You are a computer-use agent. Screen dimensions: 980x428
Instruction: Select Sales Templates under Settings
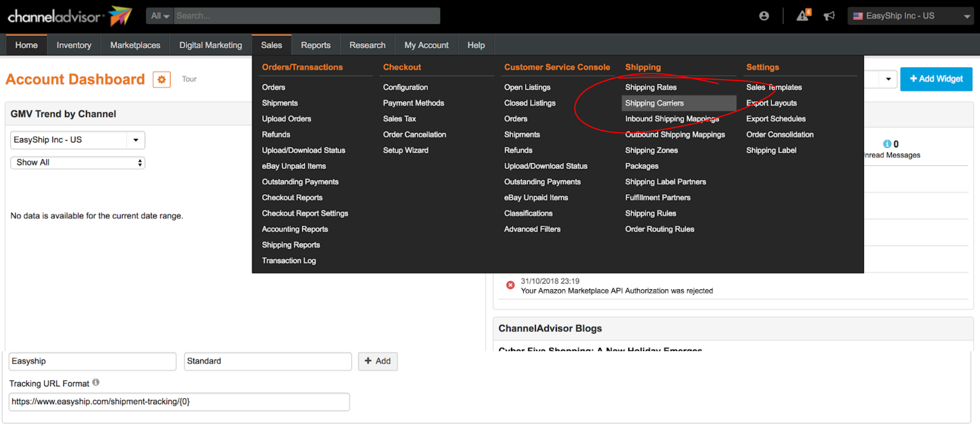point(774,87)
